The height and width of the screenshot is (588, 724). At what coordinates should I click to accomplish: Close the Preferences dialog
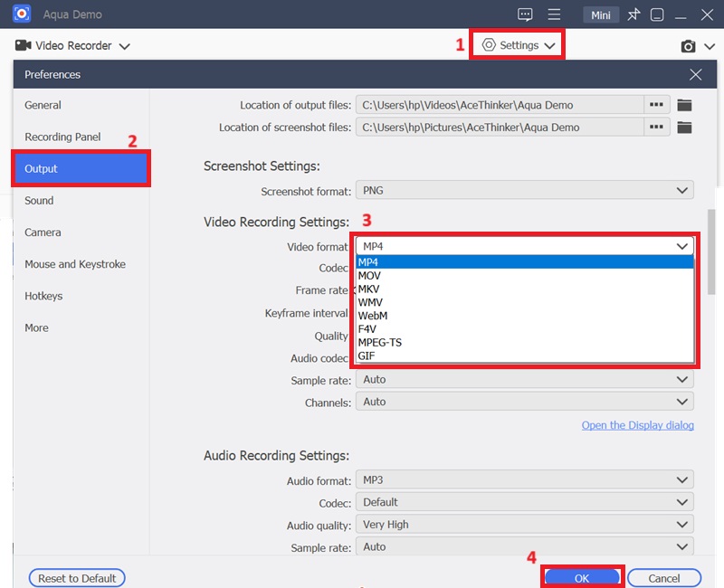(695, 74)
